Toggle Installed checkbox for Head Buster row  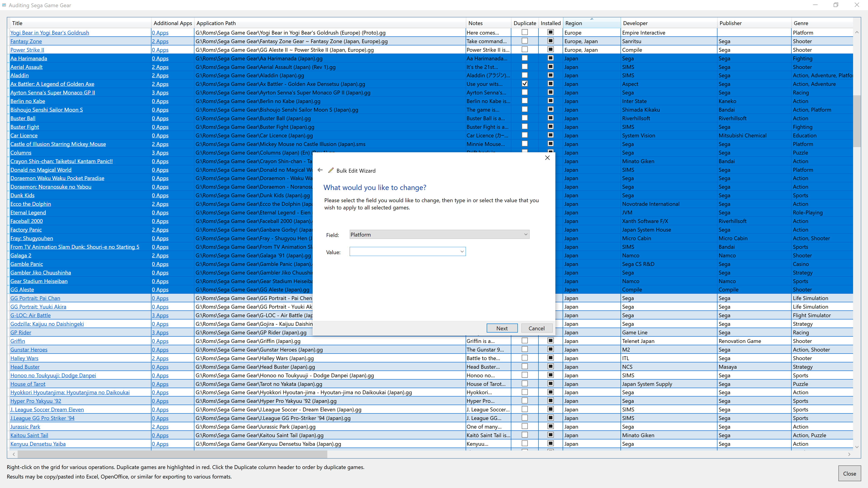point(551,366)
